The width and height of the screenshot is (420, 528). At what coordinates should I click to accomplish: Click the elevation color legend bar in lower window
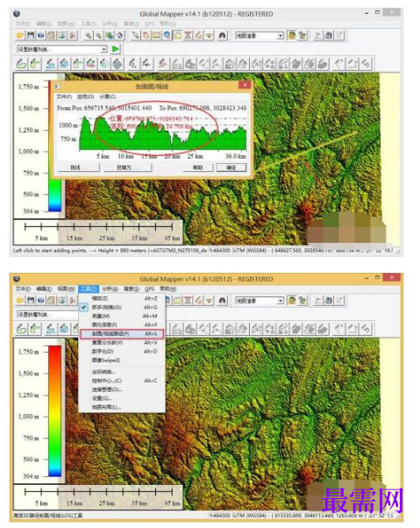point(55,410)
